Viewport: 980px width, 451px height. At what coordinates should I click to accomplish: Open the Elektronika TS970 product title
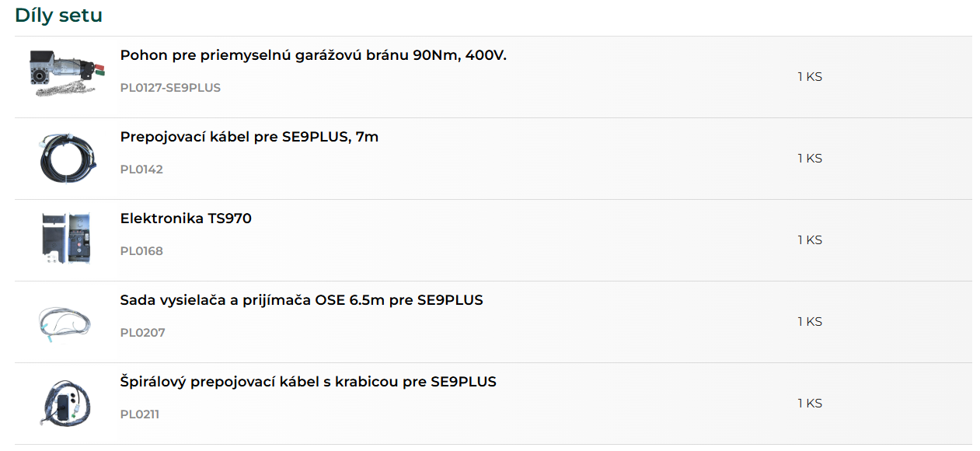click(x=186, y=219)
